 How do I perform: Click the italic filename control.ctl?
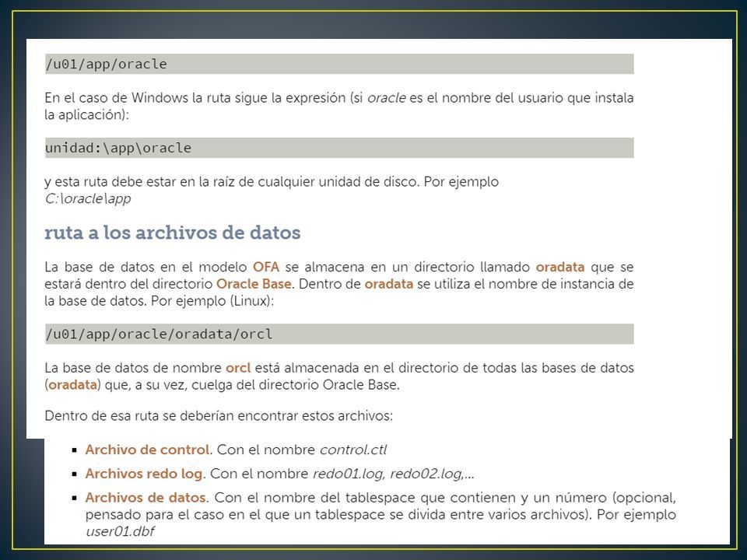click(353, 450)
